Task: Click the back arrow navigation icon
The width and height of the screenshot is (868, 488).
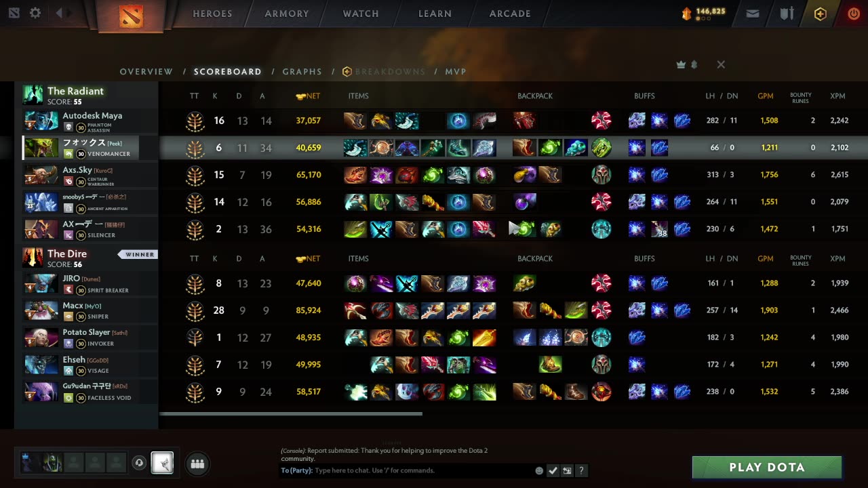Action: click(59, 13)
